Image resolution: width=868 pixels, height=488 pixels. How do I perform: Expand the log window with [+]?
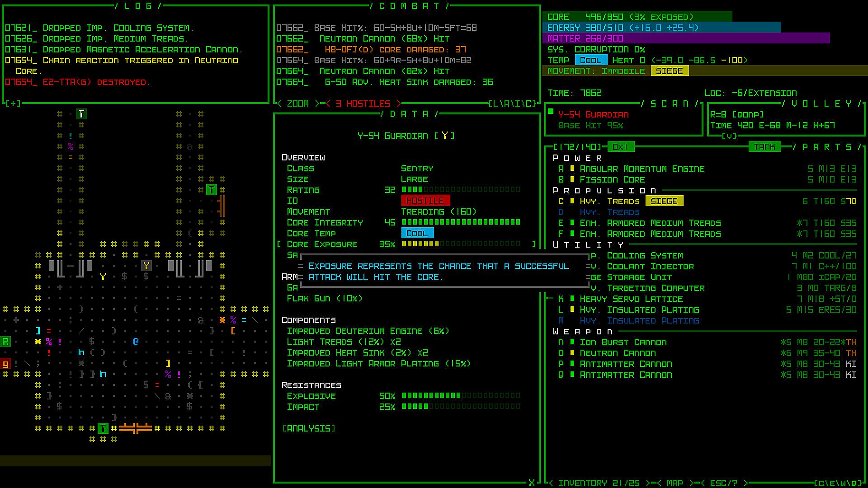pyautogui.click(x=14, y=103)
